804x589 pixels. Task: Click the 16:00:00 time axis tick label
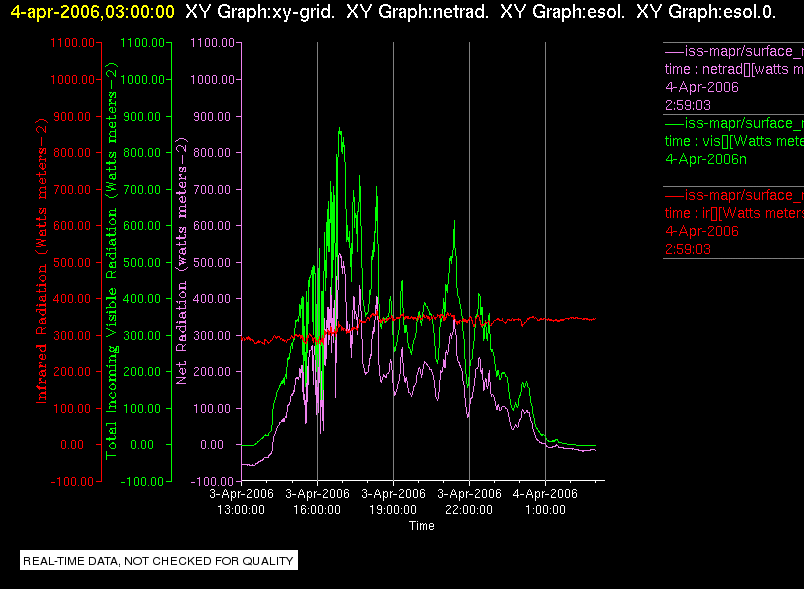coord(317,510)
